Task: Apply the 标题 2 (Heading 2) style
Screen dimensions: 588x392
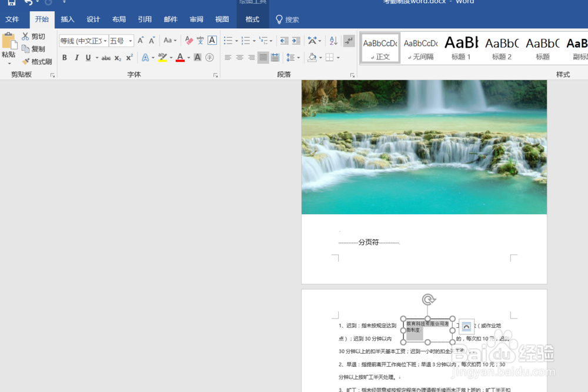Action: pyautogui.click(x=502, y=48)
